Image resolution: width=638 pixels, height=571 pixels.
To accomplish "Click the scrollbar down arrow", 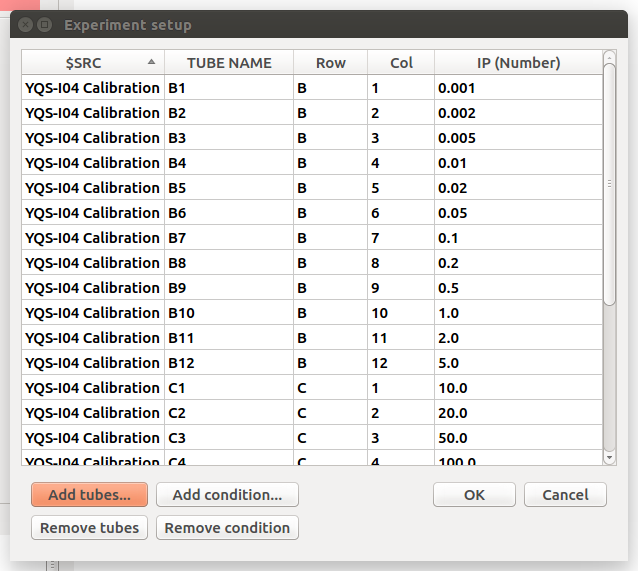I will [x=609, y=457].
